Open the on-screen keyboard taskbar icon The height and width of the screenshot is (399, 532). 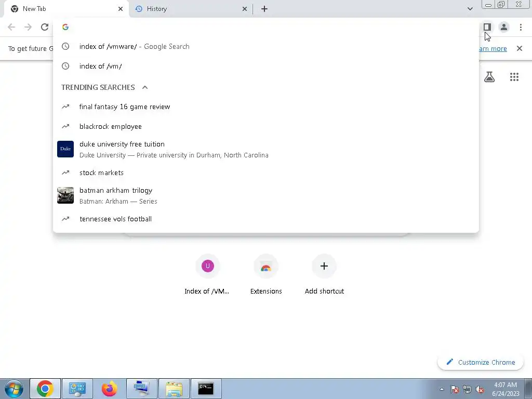click(x=141, y=389)
